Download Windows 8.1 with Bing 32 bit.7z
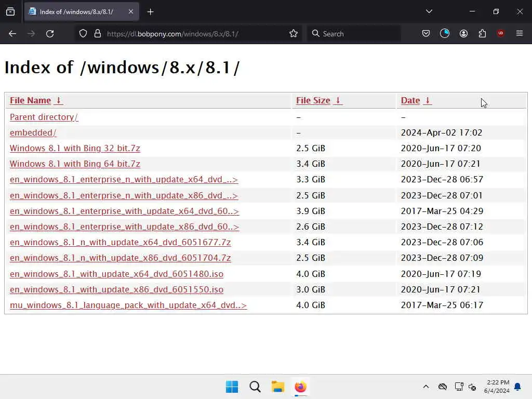The image size is (532, 399). tap(75, 148)
